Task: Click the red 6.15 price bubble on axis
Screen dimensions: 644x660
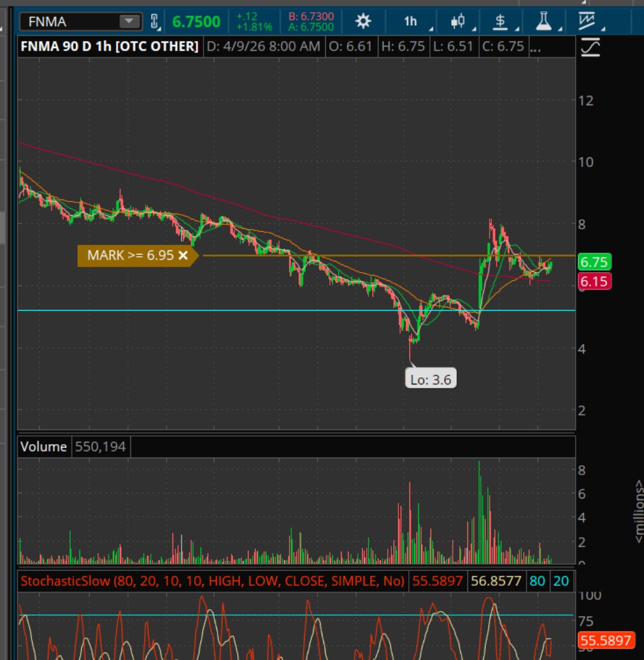Action: coord(594,281)
